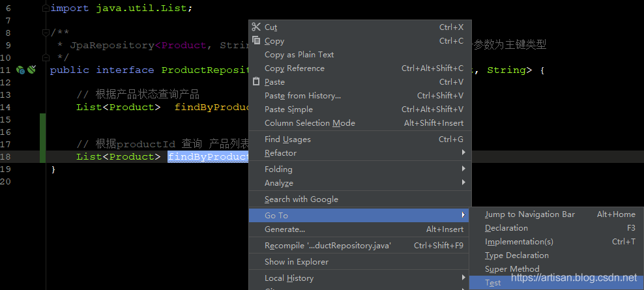This screenshot has width=644, height=290.
Task: Click Search with Google
Action: tap(301, 199)
